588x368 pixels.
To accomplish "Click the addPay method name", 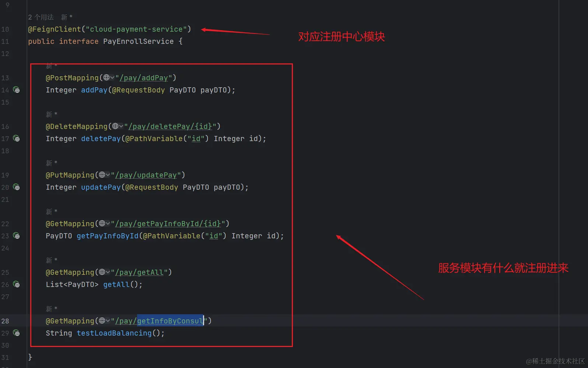I will [x=94, y=90].
